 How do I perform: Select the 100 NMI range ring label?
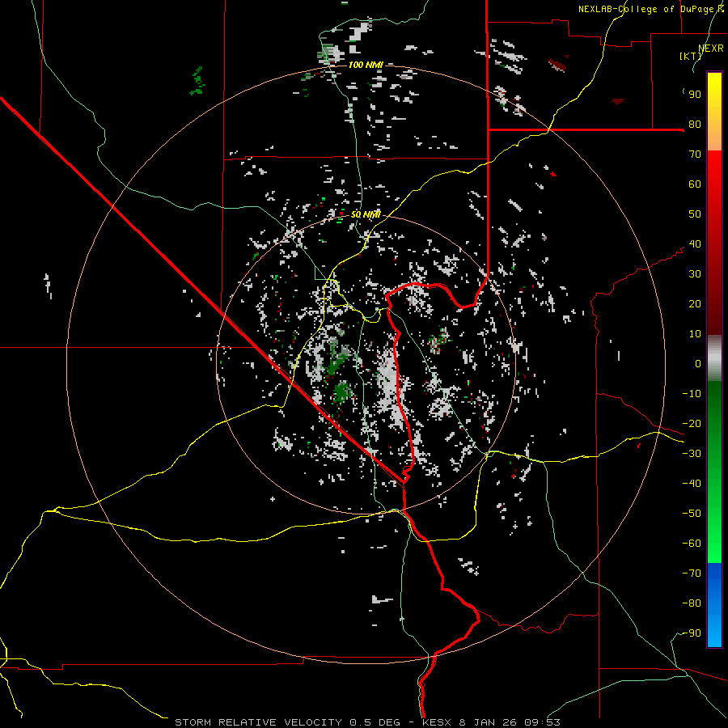[366, 65]
